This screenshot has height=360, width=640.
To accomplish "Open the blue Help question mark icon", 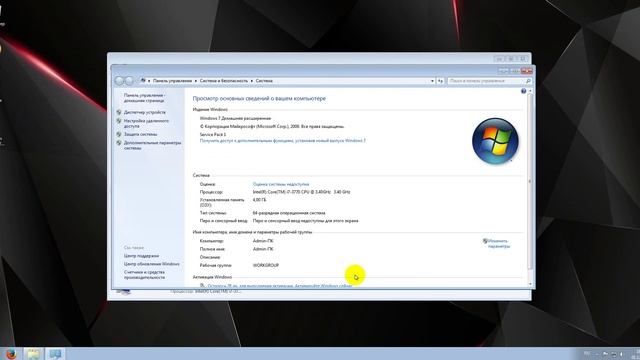I will tap(523, 91).
